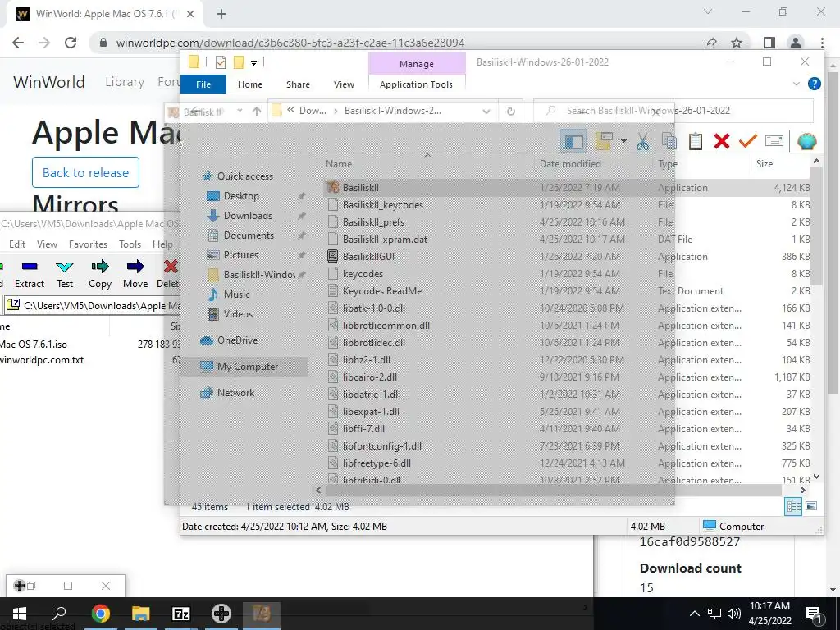Open the view options dropdown arrow
The image size is (840, 630).
point(623,141)
